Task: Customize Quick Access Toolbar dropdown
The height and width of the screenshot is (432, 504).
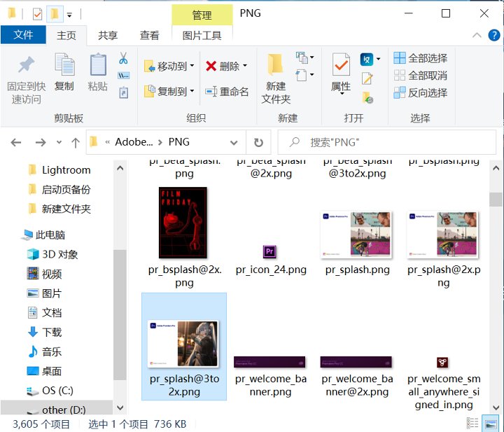Action: [69, 15]
